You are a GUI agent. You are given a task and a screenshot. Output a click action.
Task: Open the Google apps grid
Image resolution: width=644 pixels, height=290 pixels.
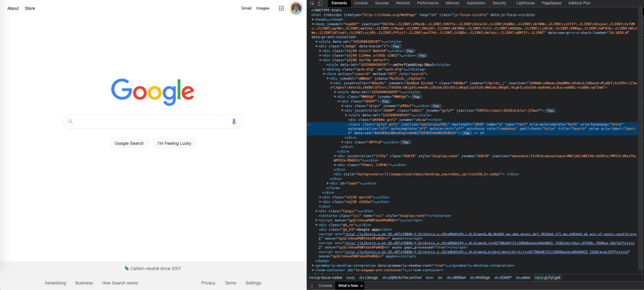click(x=281, y=8)
